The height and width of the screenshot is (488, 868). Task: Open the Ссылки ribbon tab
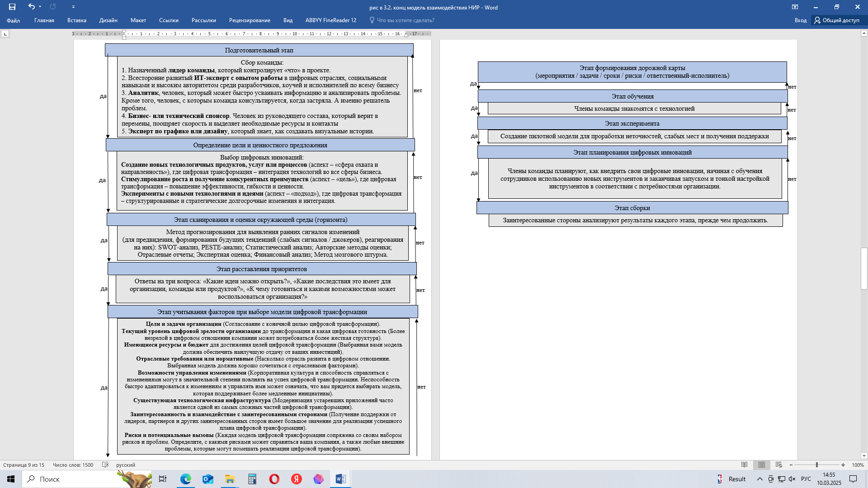169,20
